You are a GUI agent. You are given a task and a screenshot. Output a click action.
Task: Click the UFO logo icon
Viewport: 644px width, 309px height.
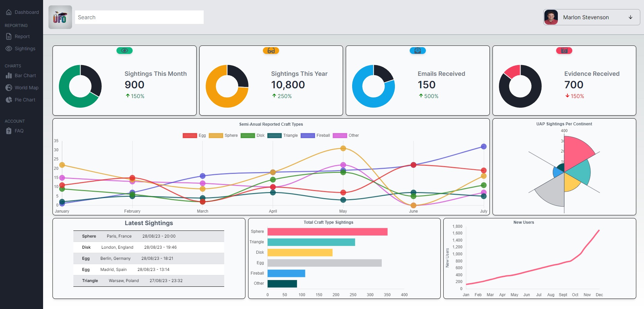coord(60,17)
